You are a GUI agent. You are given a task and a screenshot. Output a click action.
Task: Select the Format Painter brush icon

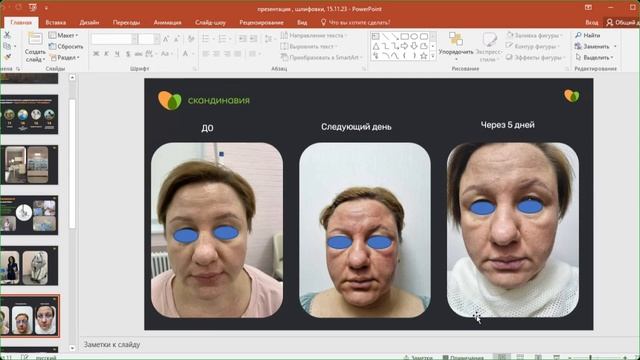coord(7,57)
